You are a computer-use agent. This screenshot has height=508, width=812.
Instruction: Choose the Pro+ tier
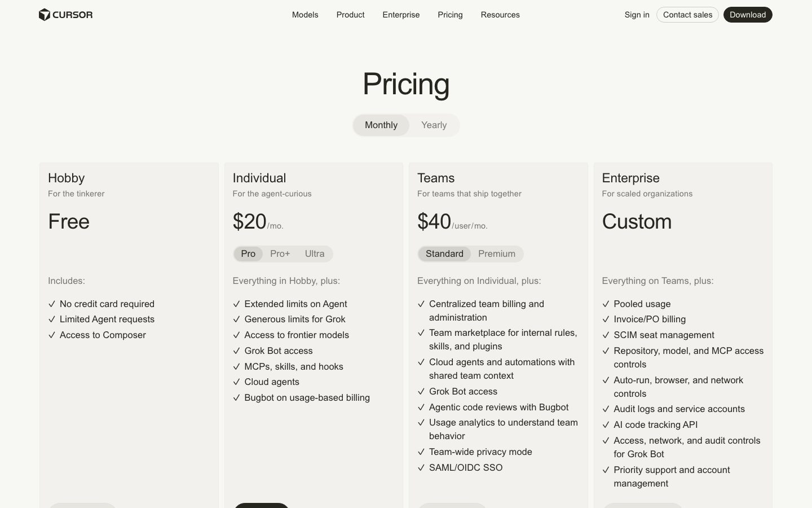(x=280, y=253)
